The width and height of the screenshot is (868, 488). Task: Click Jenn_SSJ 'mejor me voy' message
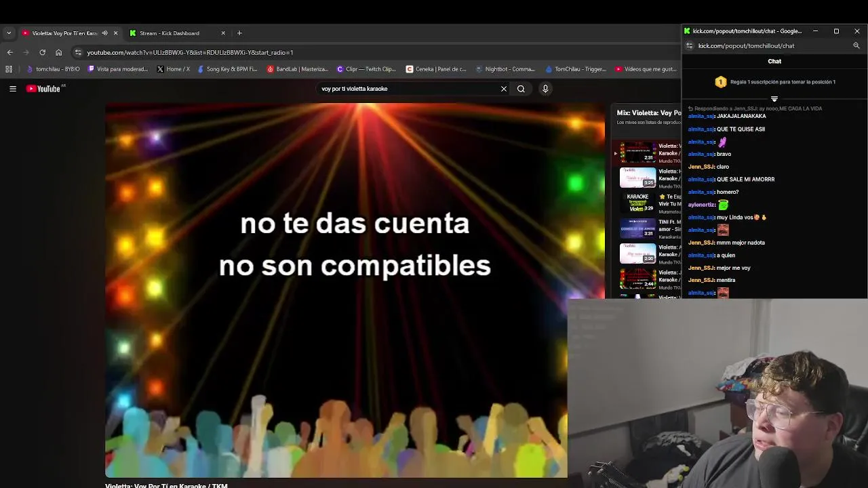734,268
